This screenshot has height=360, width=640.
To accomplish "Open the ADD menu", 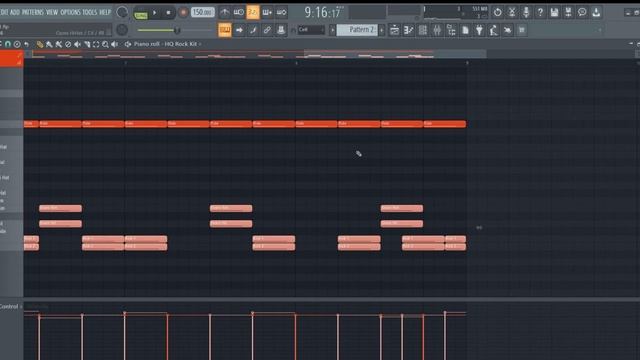I will 15,12.
